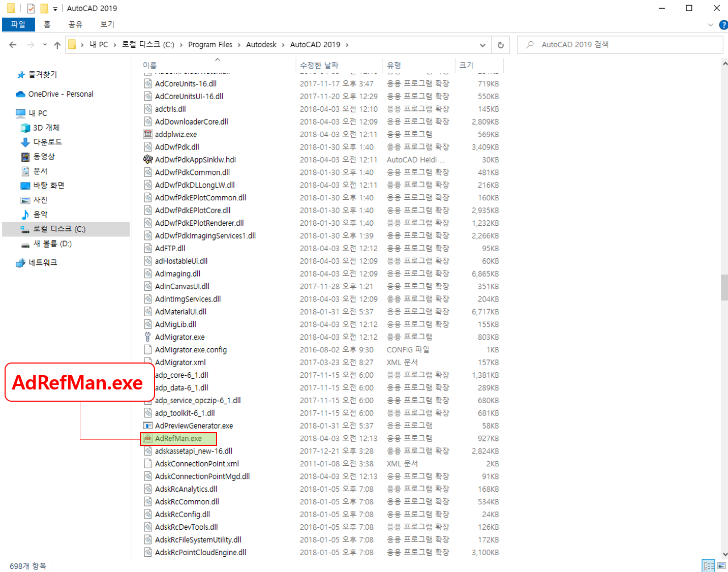Select the AdMigrator.exe wrench icon

(x=148, y=337)
